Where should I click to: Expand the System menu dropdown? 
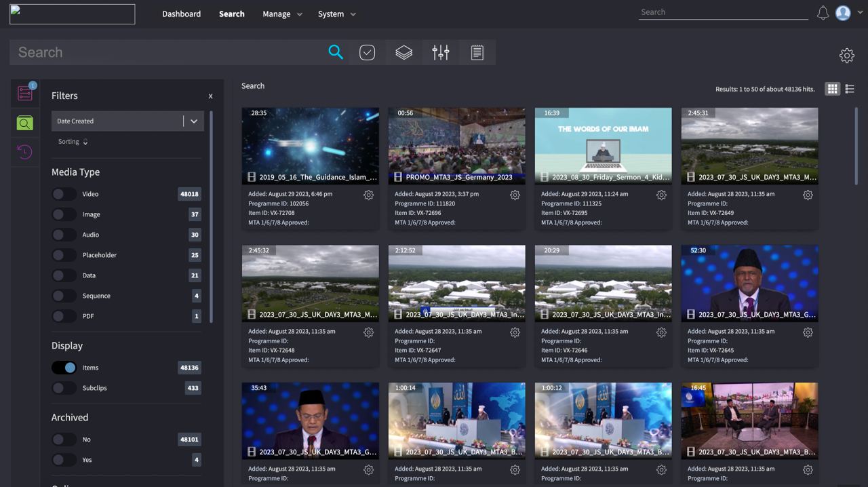[x=336, y=14]
